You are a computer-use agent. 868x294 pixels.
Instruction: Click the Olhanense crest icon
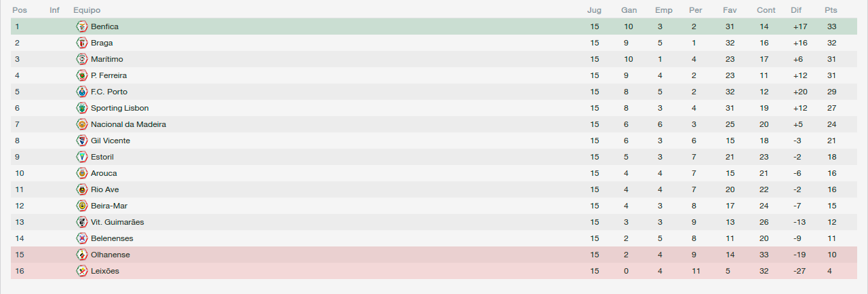82,255
